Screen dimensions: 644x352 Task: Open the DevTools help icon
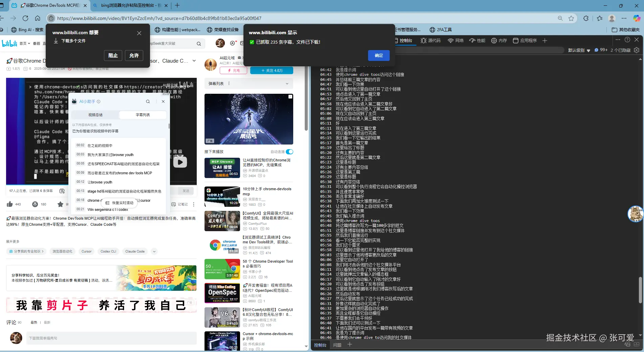627,40
